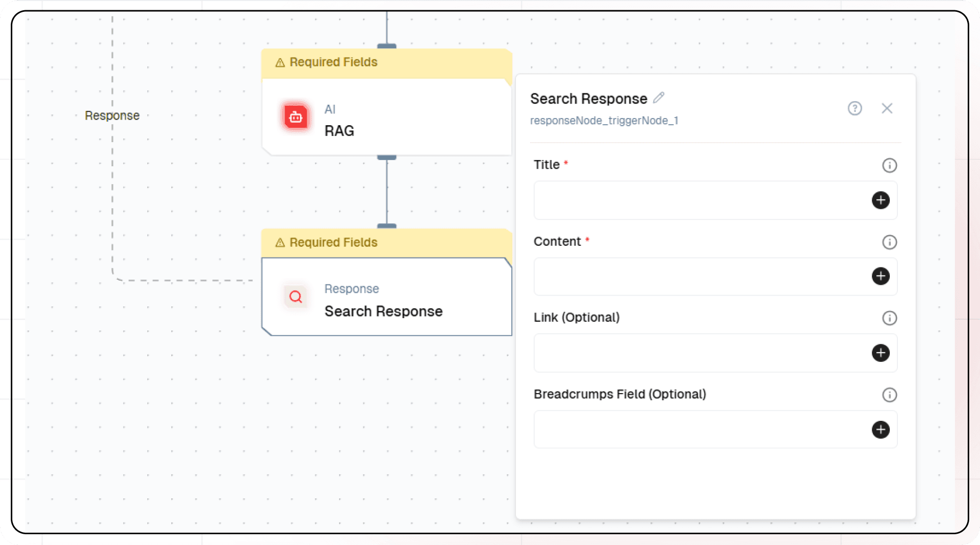Show info for the Title field
Viewport: 980px width, 545px height.
(889, 165)
